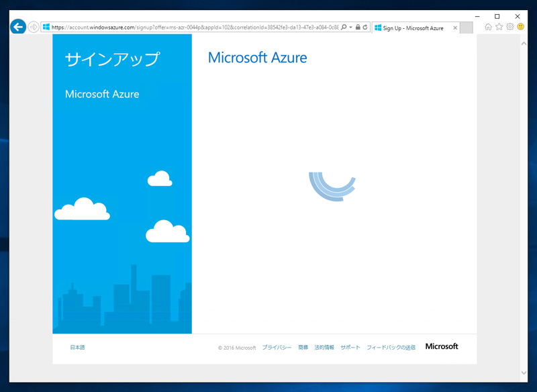Close the Sign Up - Microsoft Azure tab

[x=455, y=28]
